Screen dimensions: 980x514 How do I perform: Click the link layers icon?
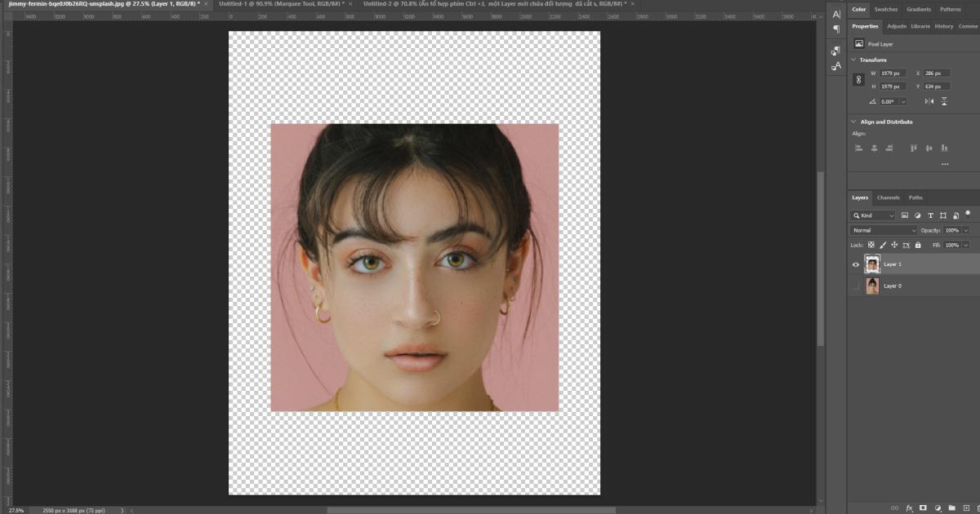pos(893,507)
